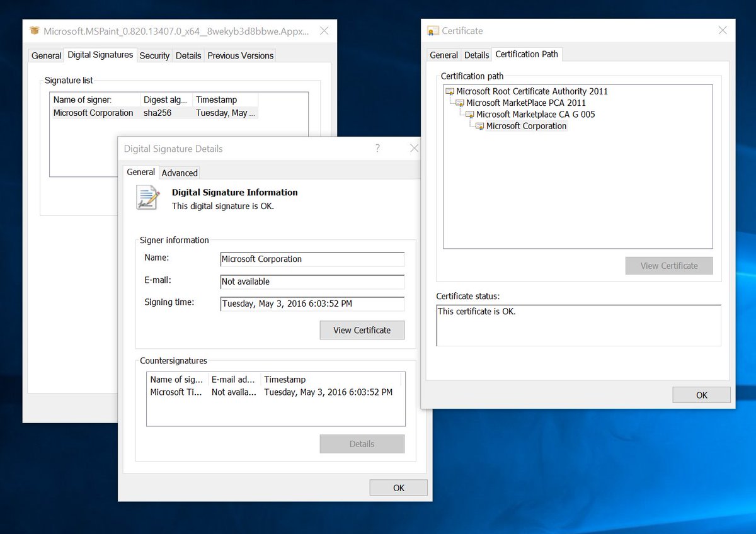
Task: Open the General tab in Certificate window
Action: [444, 55]
